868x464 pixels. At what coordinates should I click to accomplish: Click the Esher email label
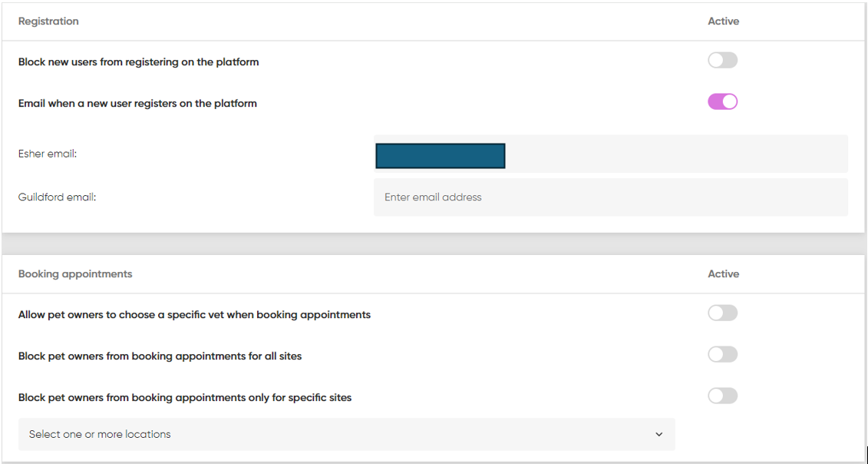(x=48, y=154)
